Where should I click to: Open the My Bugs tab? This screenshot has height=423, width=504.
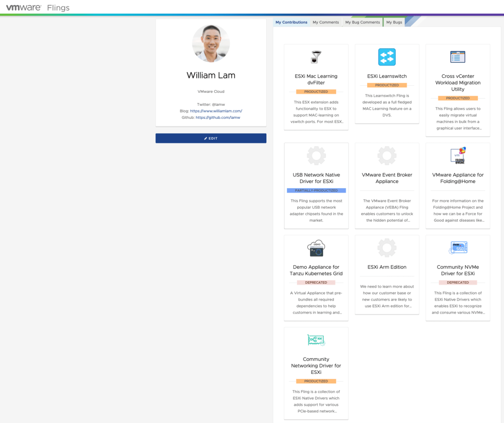point(394,22)
